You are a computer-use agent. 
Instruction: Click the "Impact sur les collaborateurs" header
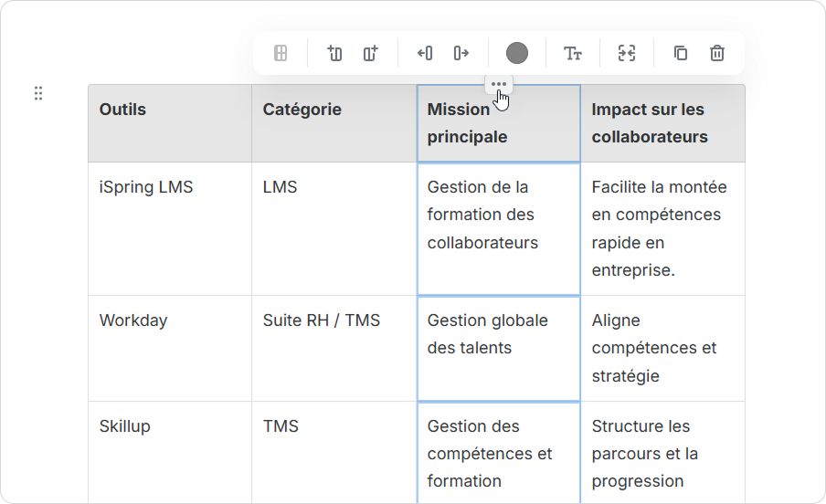tap(662, 123)
